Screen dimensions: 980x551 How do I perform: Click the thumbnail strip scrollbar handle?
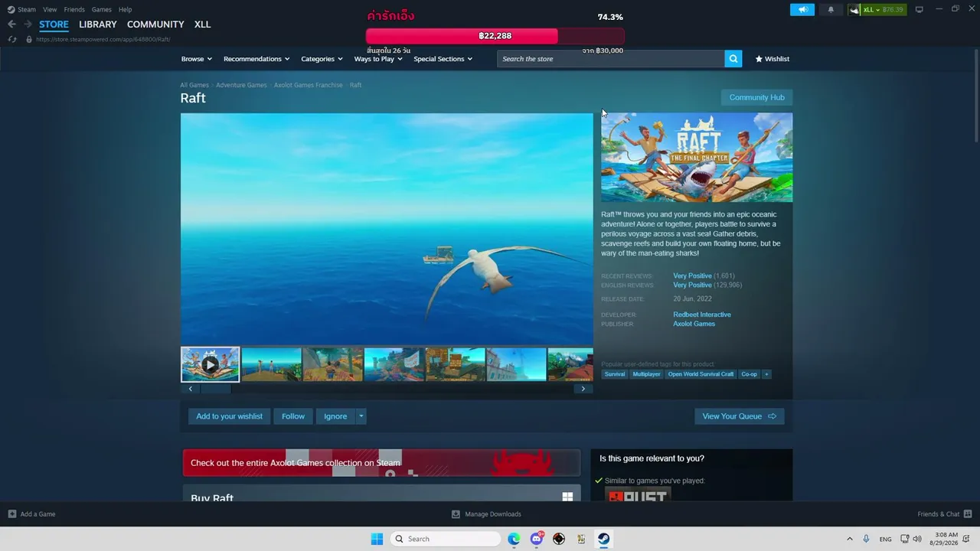coord(215,389)
